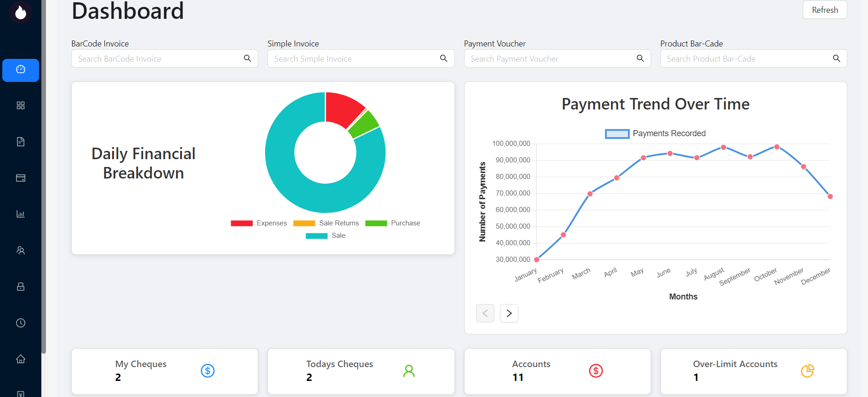The height and width of the screenshot is (397, 868).
Task: Click the Simple Invoice search magnifier icon
Action: pos(443,58)
